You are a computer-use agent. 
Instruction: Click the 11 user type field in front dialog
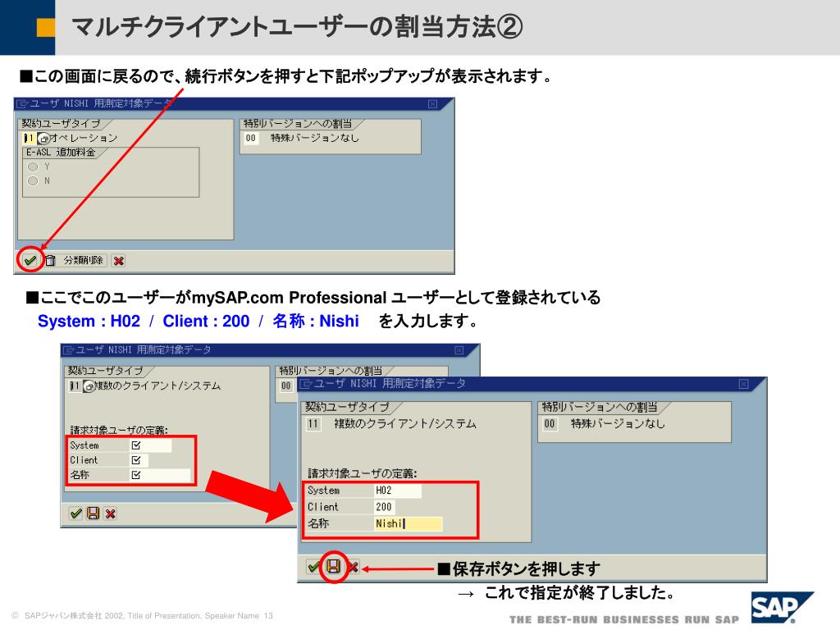(313, 424)
